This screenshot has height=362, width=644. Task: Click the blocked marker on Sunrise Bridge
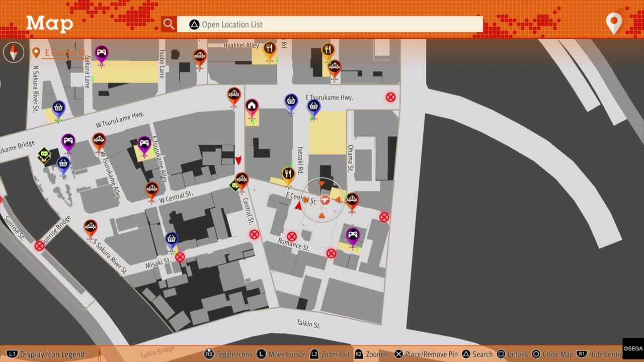[39, 246]
